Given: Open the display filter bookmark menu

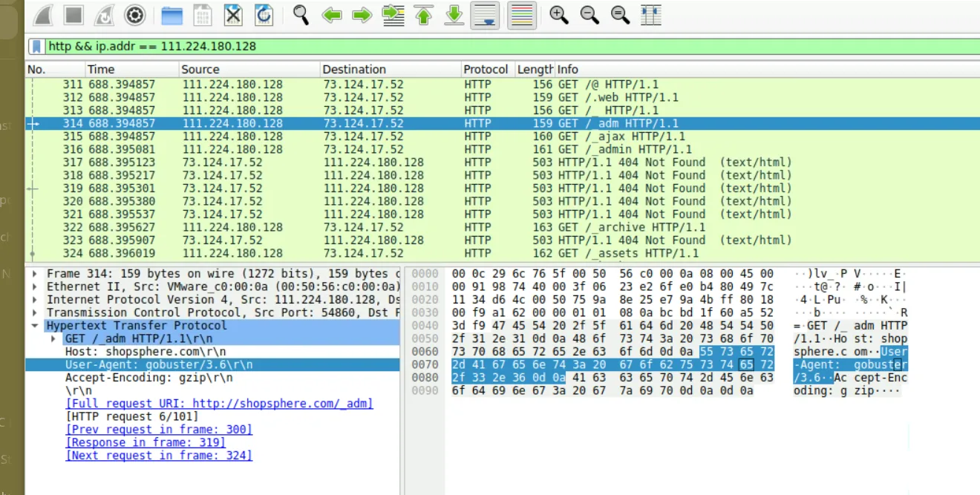Looking at the screenshot, I should [x=36, y=46].
